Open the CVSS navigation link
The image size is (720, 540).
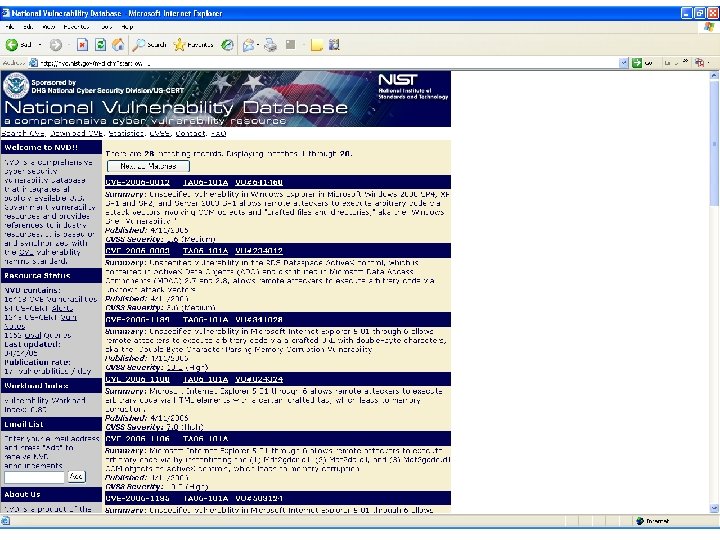click(160, 133)
